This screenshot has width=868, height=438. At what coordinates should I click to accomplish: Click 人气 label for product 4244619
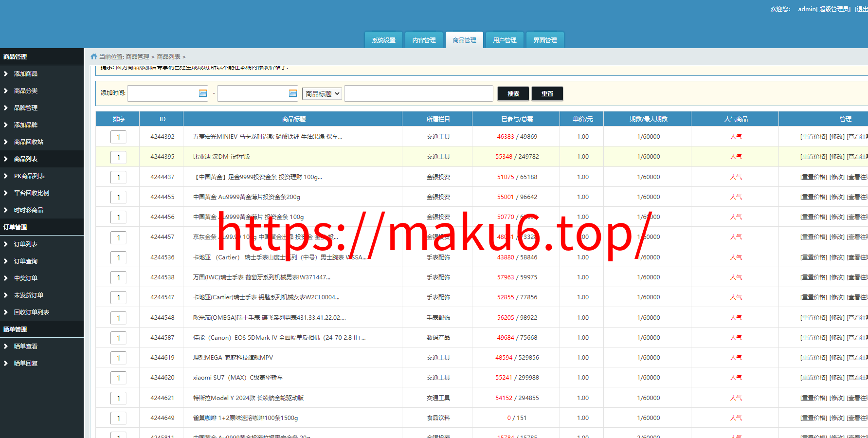pyautogui.click(x=736, y=358)
